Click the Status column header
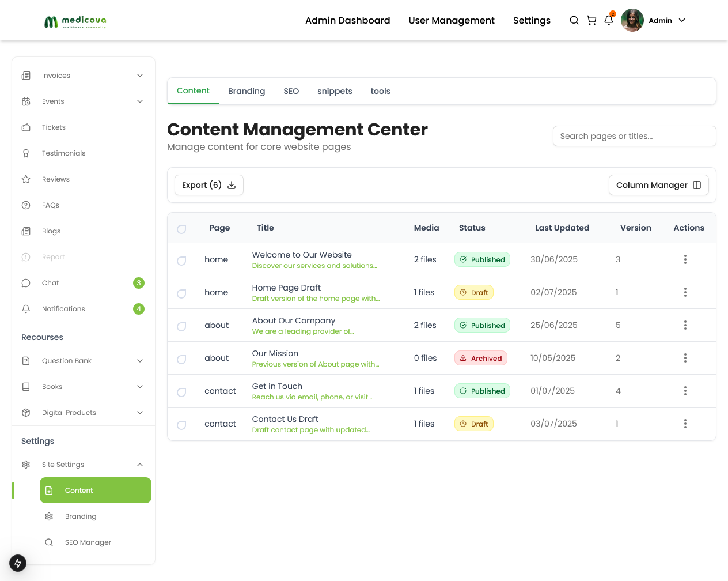 [472, 228]
